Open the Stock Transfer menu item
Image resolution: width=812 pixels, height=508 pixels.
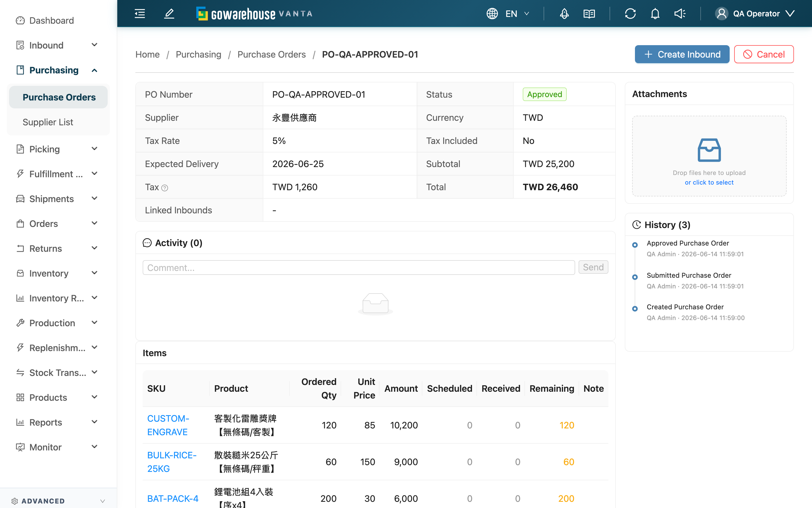[x=58, y=373]
